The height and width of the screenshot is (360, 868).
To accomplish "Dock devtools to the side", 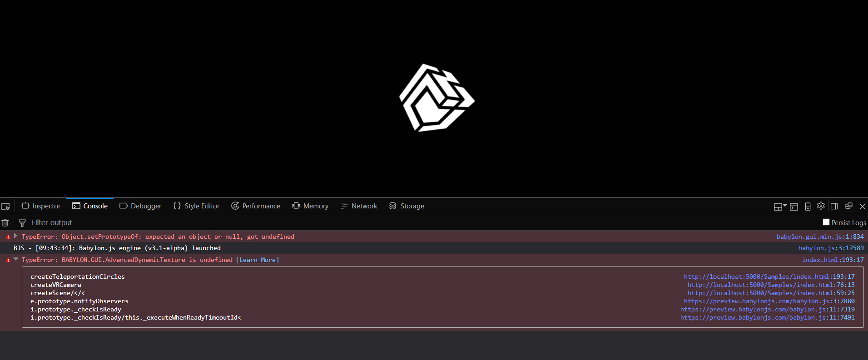I will (x=834, y=206).
